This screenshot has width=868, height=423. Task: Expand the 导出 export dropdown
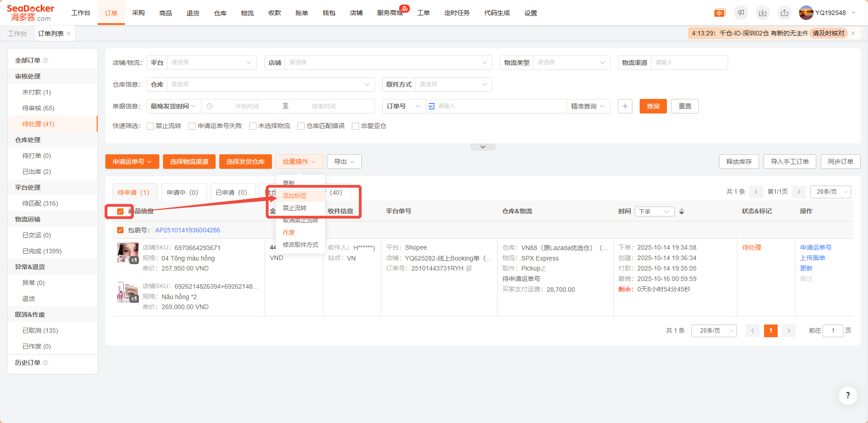[x=344, y=162]
